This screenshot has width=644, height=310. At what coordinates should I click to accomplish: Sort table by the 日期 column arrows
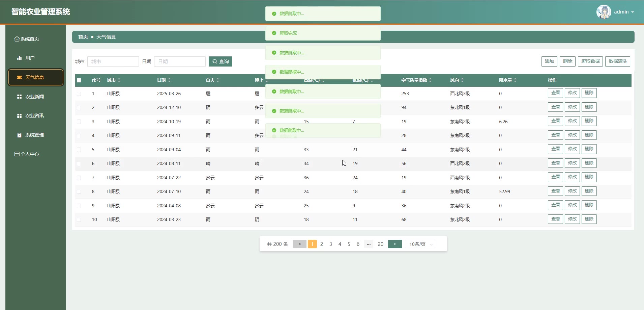(169, 80)
